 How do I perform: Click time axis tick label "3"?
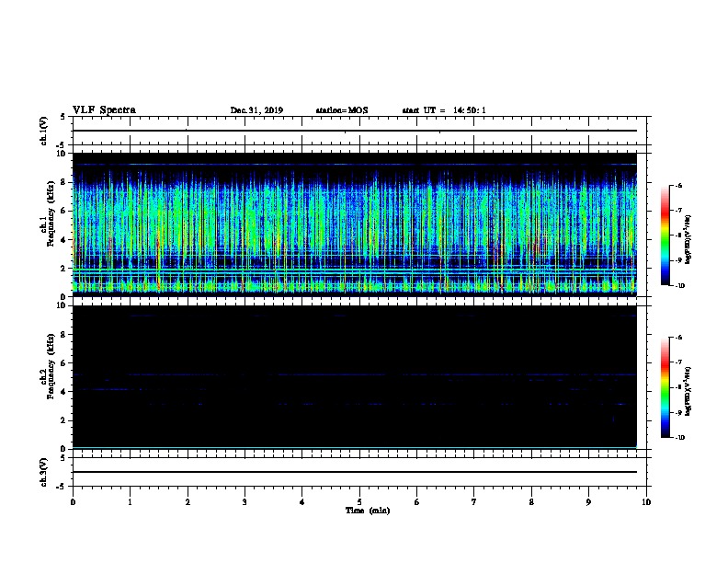[245, 502]
